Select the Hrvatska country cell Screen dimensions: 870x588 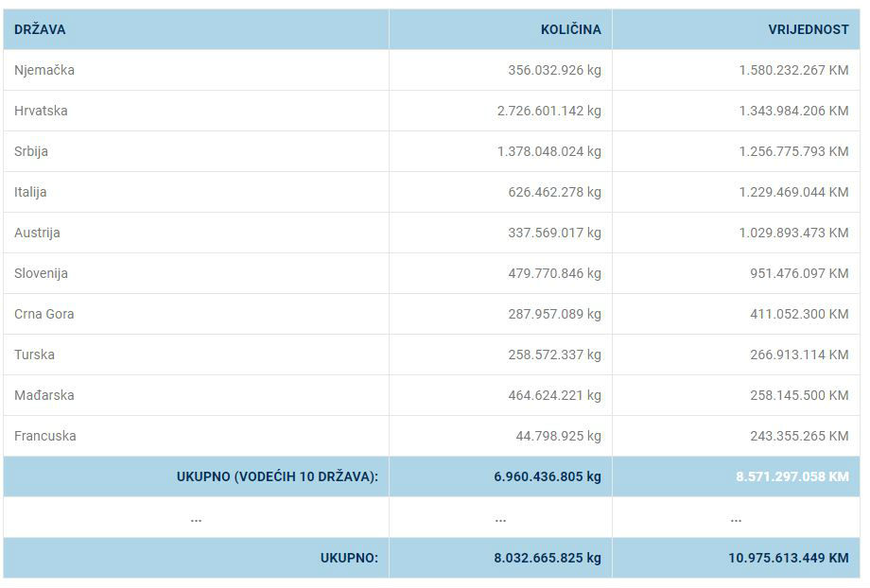tap(41, 111)
